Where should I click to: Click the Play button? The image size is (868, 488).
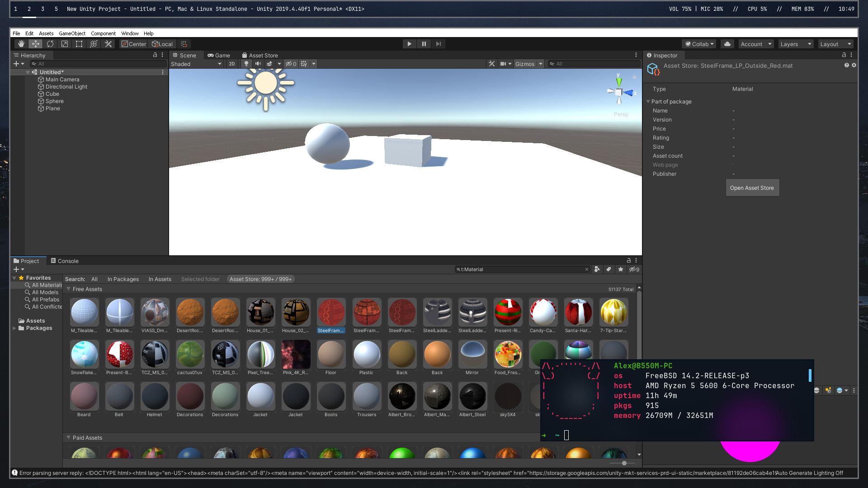tap(409, 44)
